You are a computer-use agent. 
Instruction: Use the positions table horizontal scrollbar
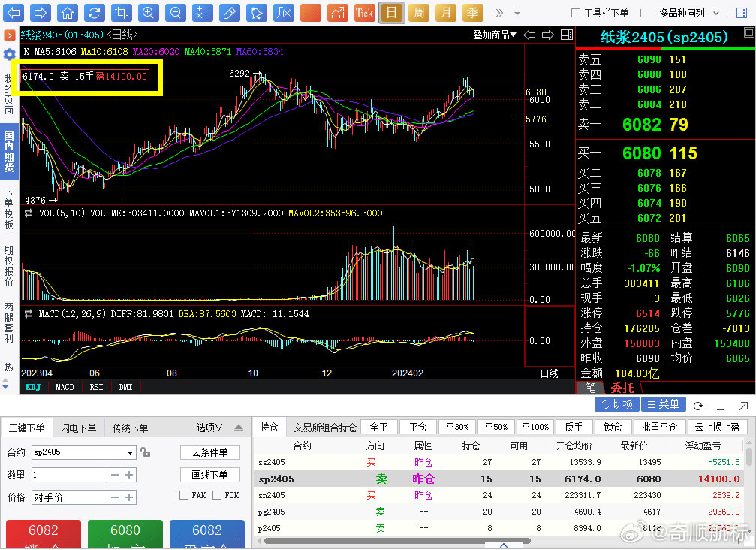396,541
